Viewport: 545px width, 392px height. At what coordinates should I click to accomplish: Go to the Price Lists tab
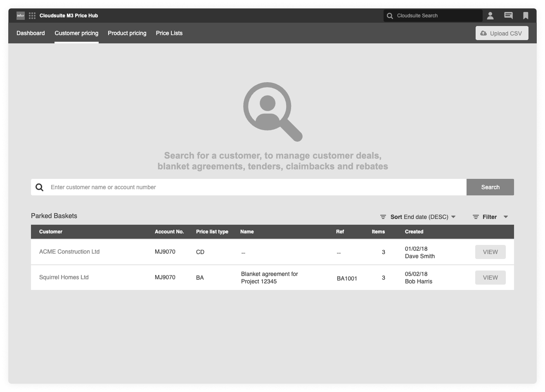click(x=169, y=33)
